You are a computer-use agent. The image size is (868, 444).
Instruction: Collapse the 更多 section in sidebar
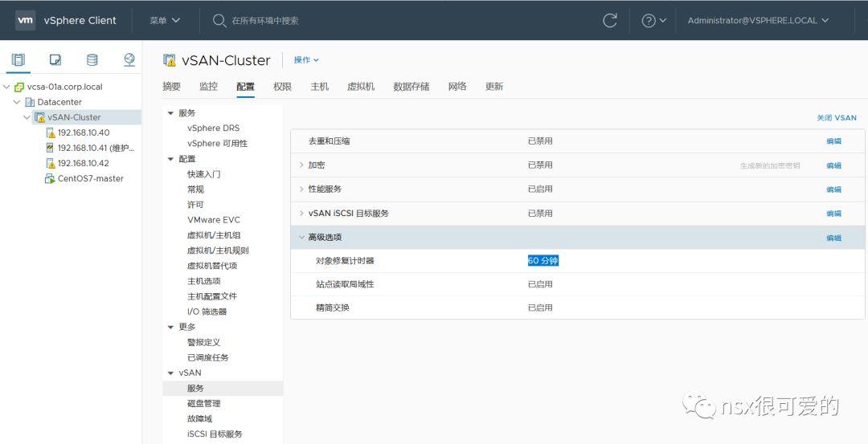point(170,327)
